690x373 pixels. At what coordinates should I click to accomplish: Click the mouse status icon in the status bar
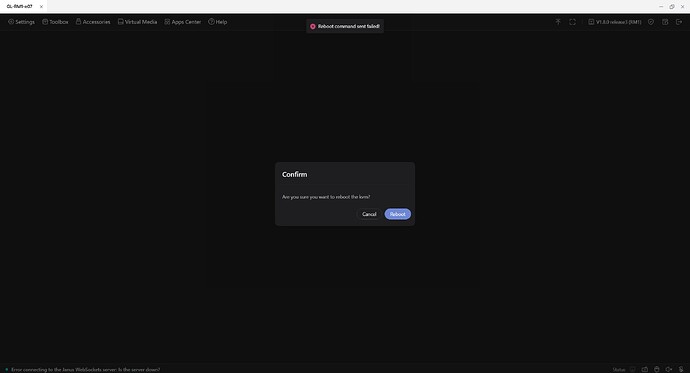pos(657,369)
